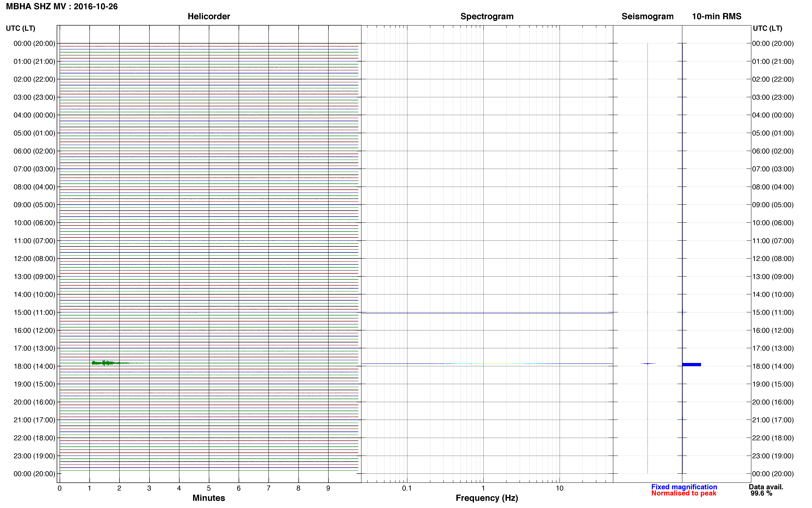
Task: Click minute tick label '9' on Helicorder axis
Action: click(x=328, y=488)
